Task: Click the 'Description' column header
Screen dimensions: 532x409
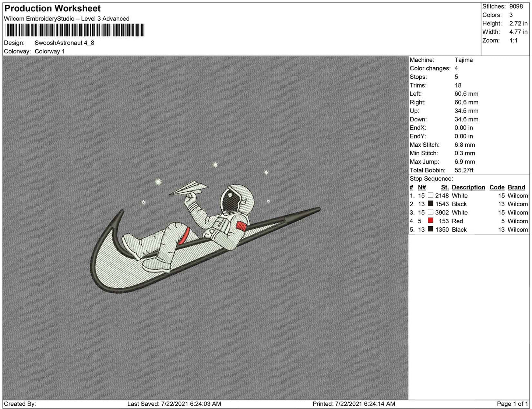Action: 468,187
